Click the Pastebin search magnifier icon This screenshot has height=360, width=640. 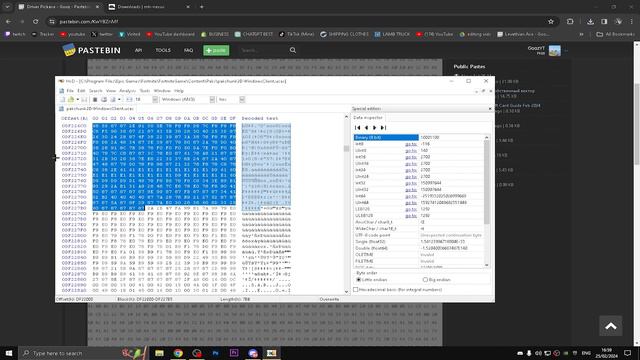(293, 50)
